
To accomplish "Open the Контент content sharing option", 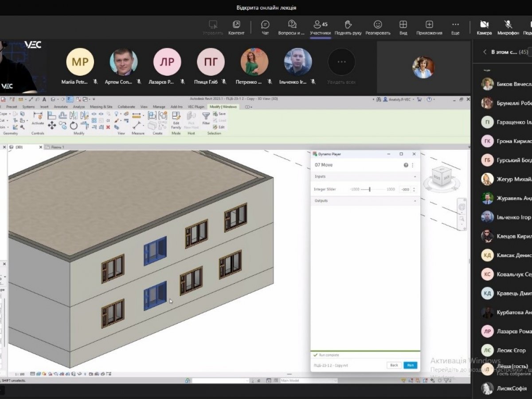I will point(236,27).
